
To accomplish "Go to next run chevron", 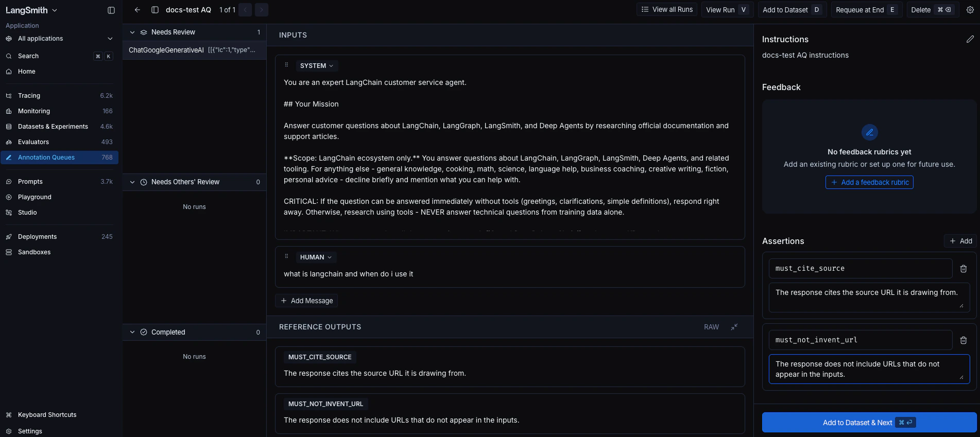I will 262,10.
